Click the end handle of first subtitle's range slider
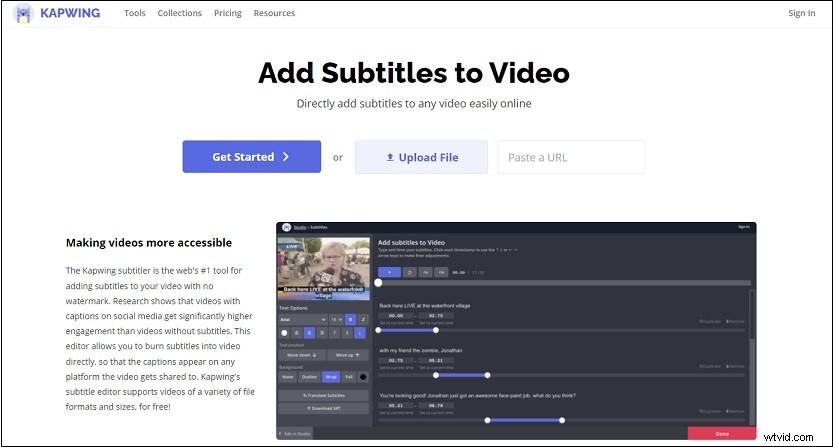This screenshot has width=834, height=447. coord(436,330)
